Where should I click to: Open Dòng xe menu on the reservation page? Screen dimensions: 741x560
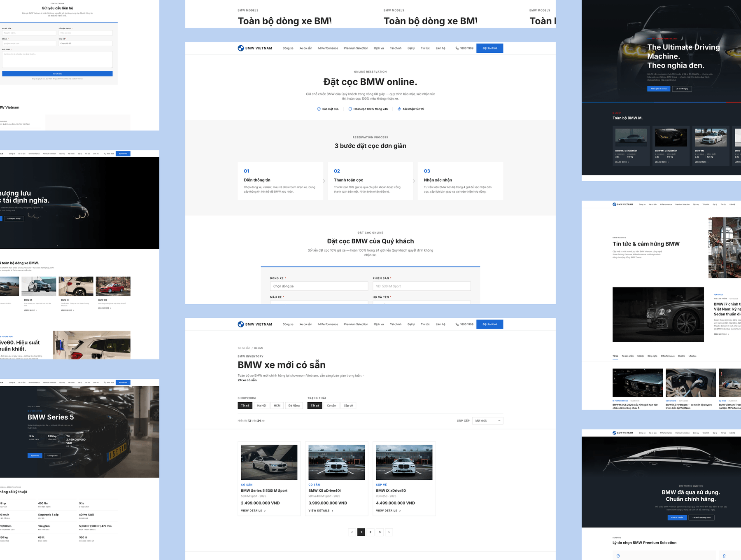click(288, 48)
